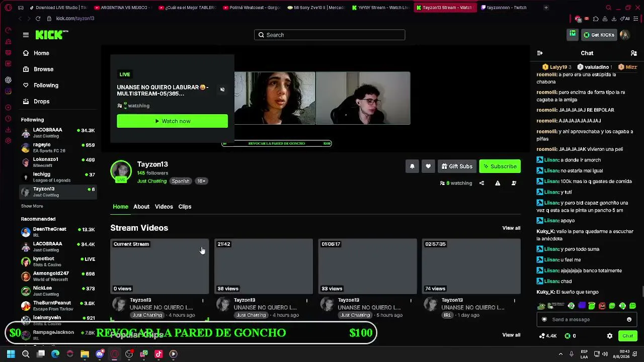Go to Browse in the sidebar
The height and width of the screenshot is (362, 644).
point(43,69)
